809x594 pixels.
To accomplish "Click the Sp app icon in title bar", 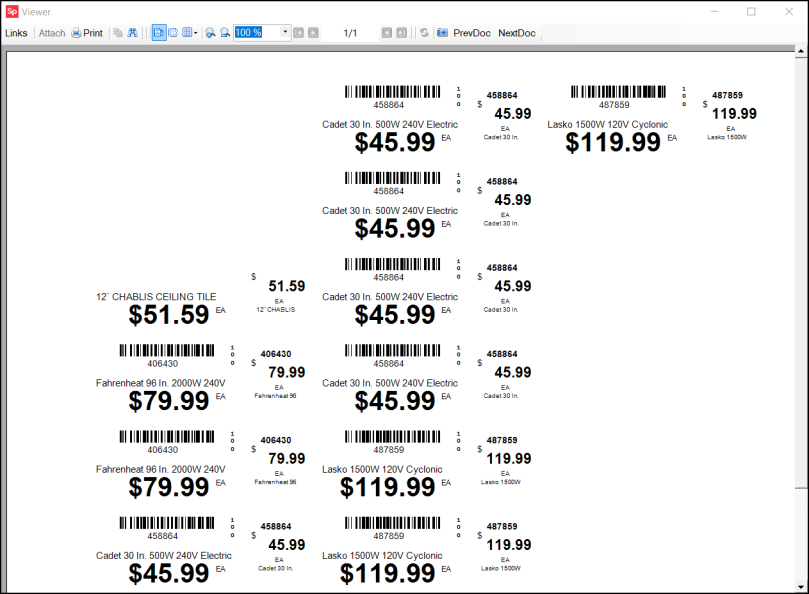I will (x=12, y=11).
